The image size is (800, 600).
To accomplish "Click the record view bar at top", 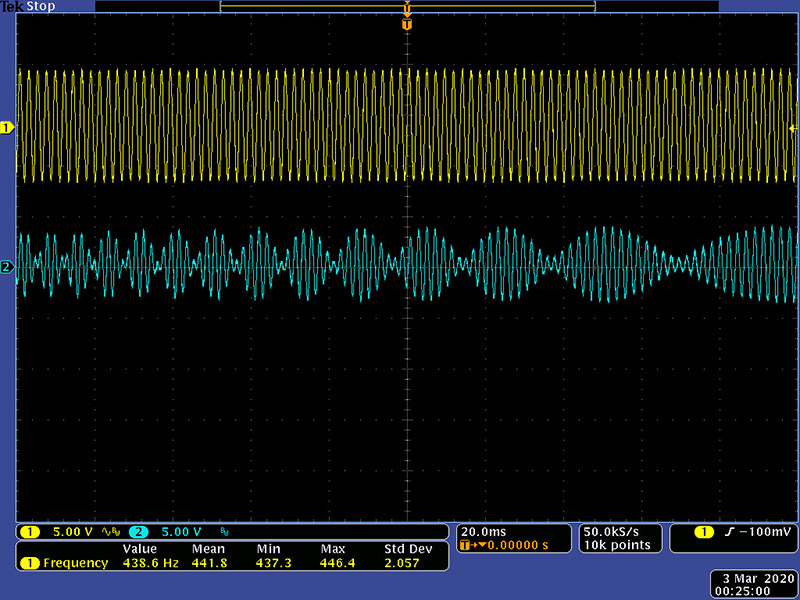I will click(406, 6).
